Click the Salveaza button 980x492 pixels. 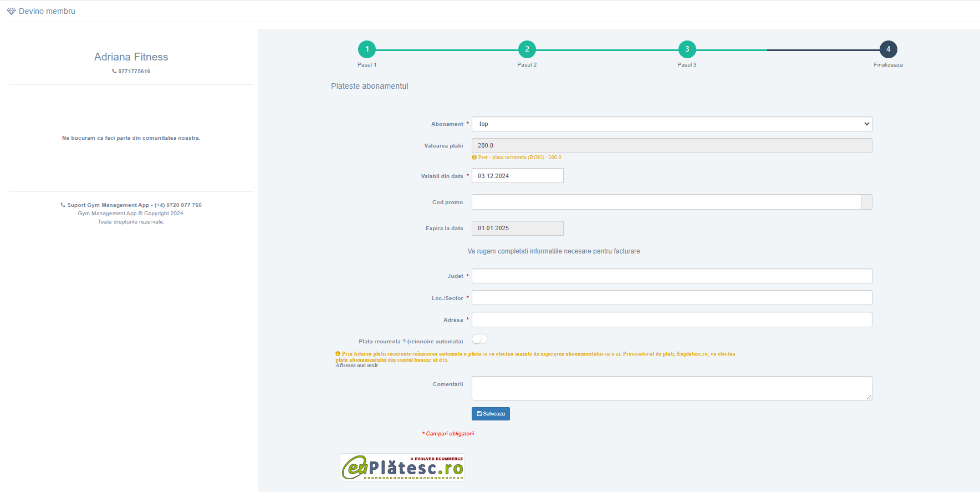pyautogui.click(x=491, y=414)
